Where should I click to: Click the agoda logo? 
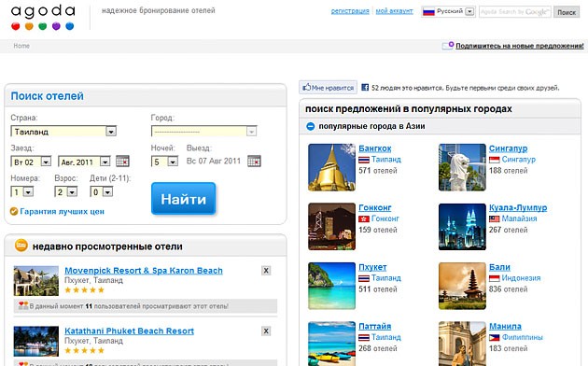[43, 17]
